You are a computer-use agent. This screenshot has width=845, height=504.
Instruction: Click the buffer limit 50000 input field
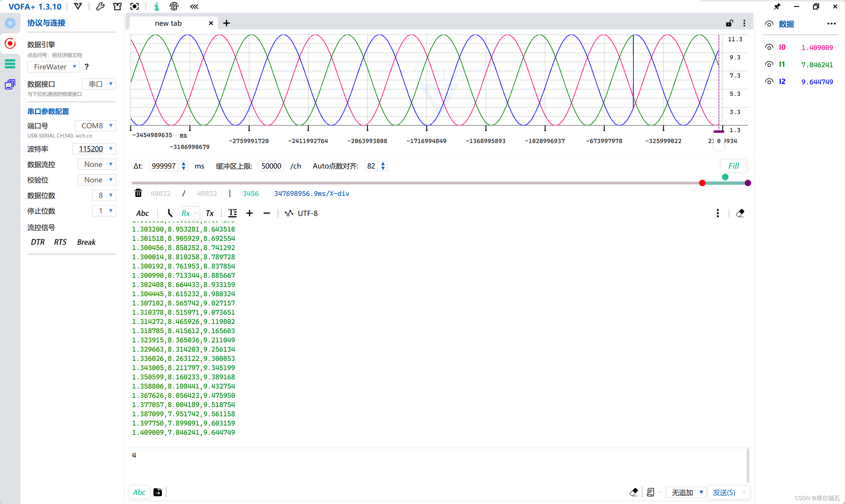click(271, 166)
